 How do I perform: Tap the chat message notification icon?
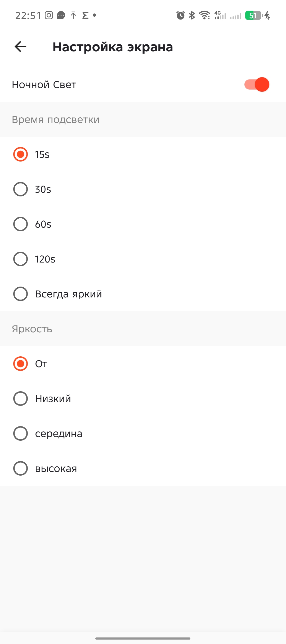point(61,16)
